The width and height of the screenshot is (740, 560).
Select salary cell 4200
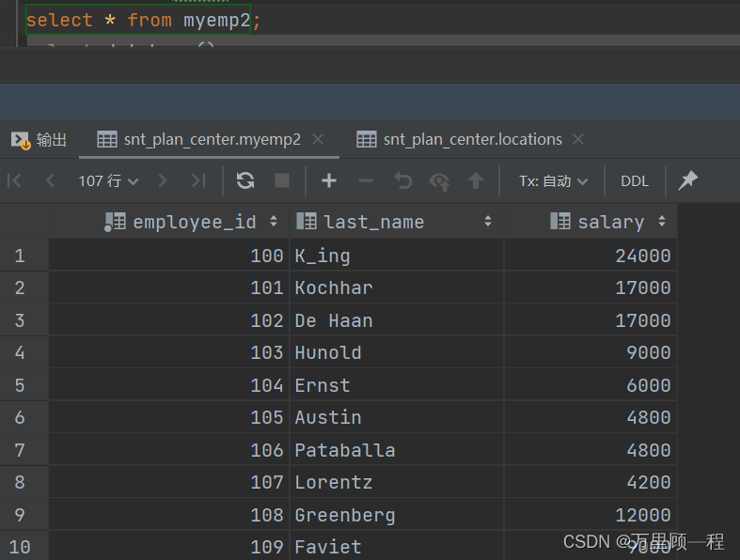(590, 482)
